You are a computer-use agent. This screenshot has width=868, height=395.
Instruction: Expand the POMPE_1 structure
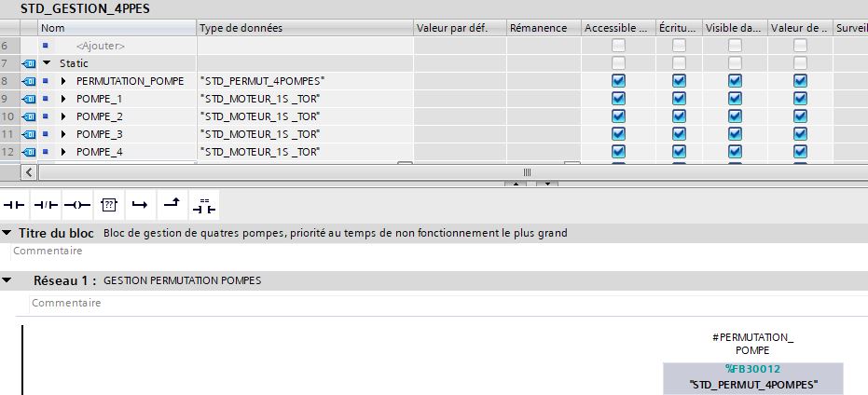(x=63, y=99)
